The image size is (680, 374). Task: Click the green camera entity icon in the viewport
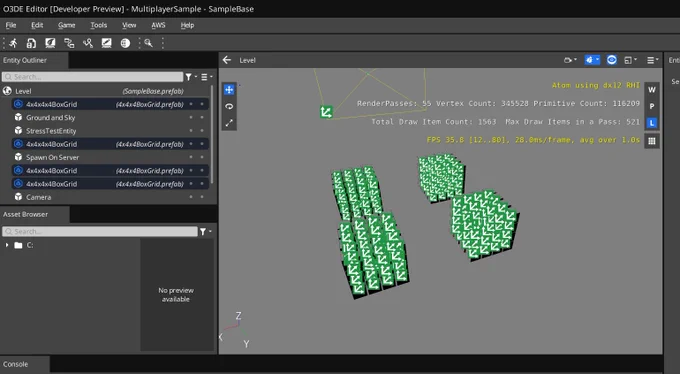click(x=326, y=112)
